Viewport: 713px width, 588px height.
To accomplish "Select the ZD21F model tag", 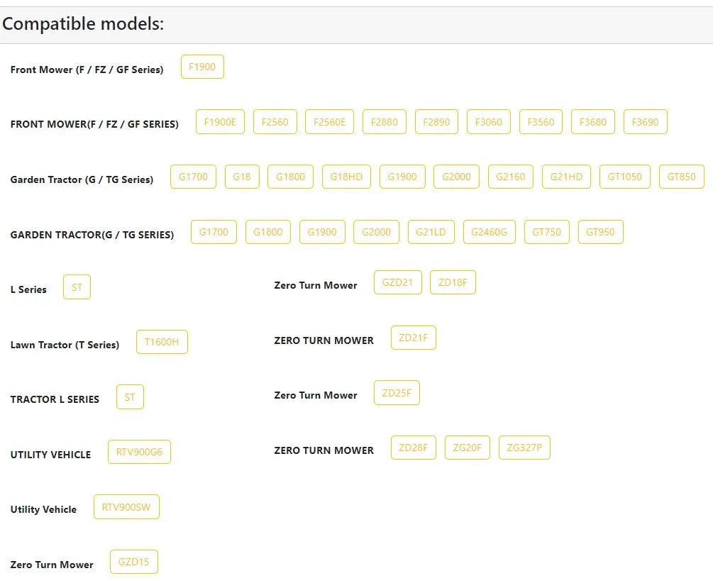I will tap(414, 338).
